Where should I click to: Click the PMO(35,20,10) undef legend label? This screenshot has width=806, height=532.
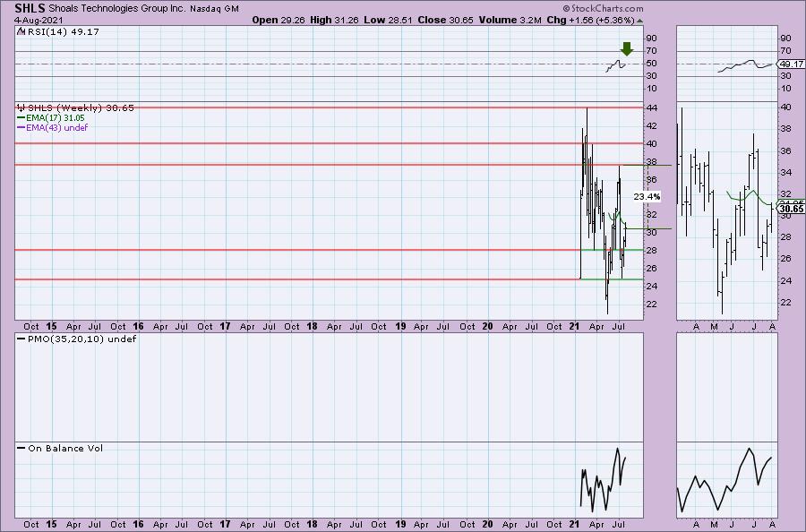pyautogui.click(x=82, y=339)
